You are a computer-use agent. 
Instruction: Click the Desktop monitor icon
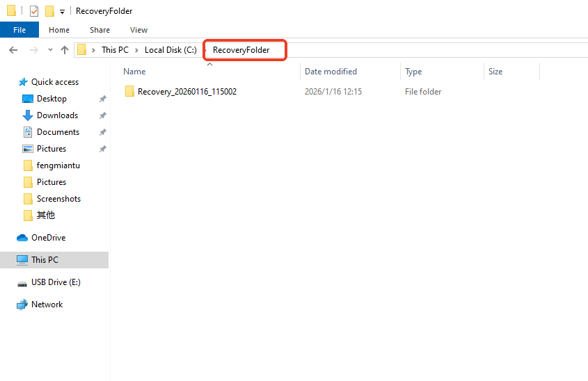tap(28, 99)
